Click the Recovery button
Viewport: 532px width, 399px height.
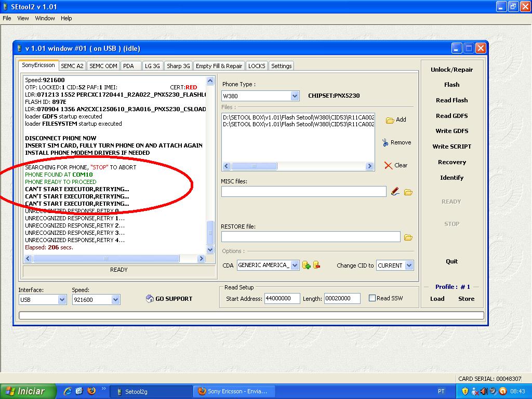451,162
